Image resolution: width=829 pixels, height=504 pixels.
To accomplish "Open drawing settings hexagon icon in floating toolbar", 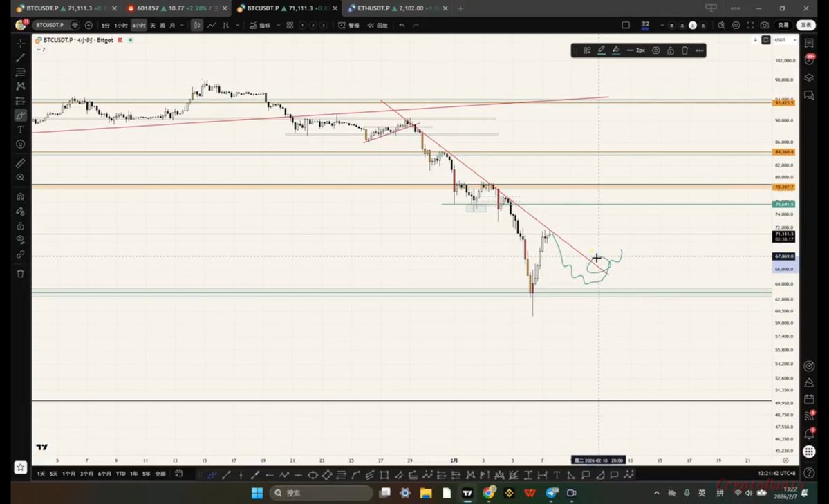I will coord(656,50).
